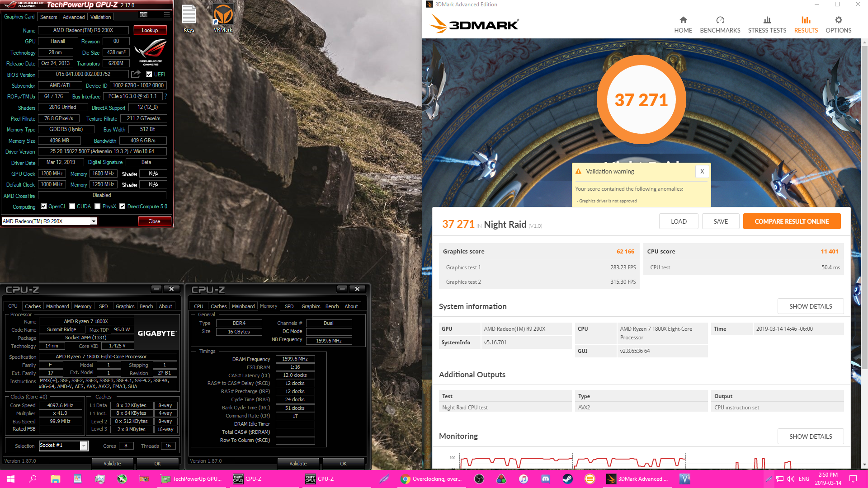Viewport: 868px width, 488px height.
Task: Open the Windows Start menu
Action: tap(11, 479)
